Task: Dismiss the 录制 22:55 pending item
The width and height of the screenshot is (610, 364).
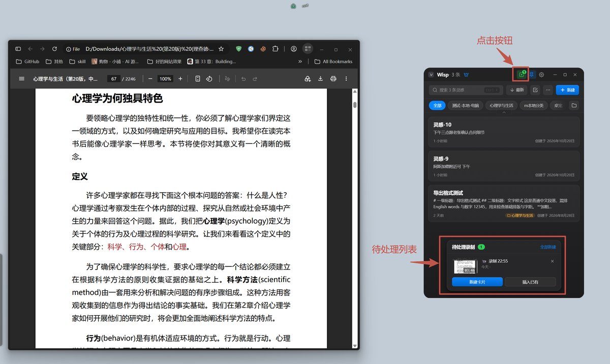Action: pyautogui.click(x=553, y=261)
